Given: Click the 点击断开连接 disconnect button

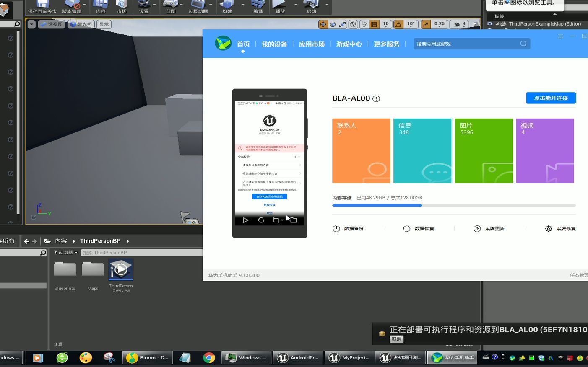Looking at the screenshot, I should tap(551, 98).
